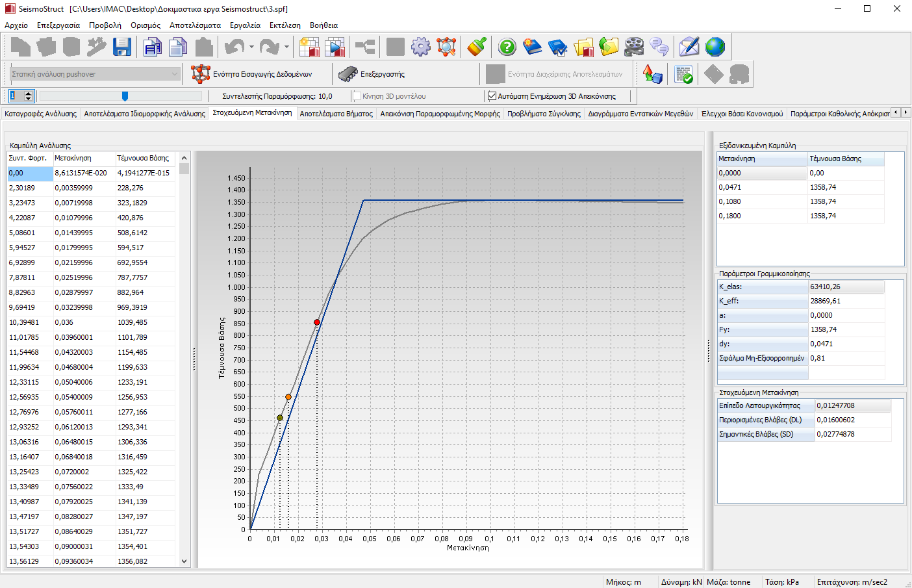912x588 pixels.
Task: Open the Στατική ανάλυση pushover dropdown
Action: click(174, 74)
